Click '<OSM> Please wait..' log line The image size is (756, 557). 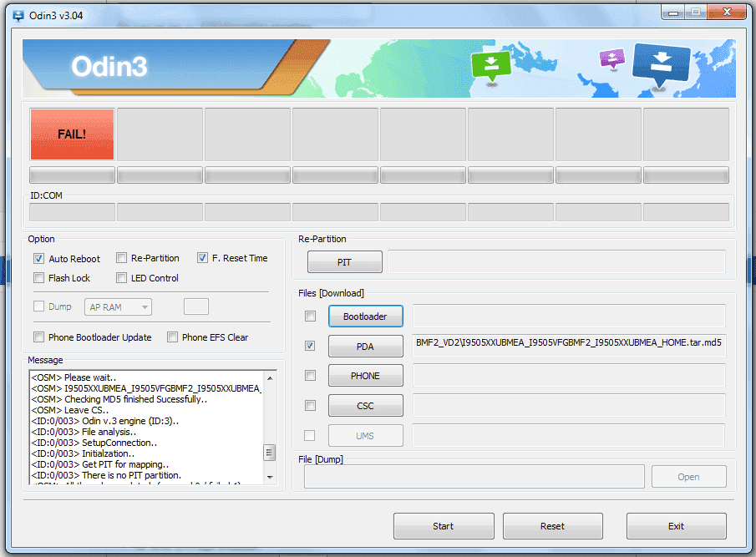point(74,377)
